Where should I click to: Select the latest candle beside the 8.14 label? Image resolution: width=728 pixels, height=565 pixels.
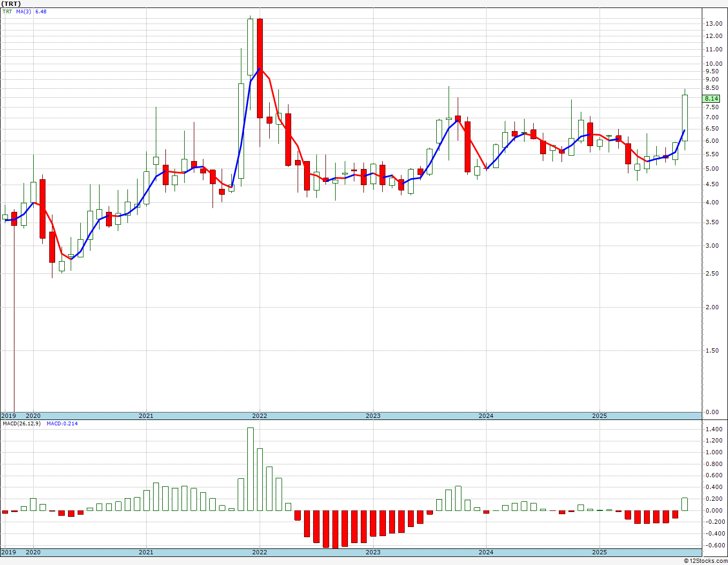click(x=685, y=118)
